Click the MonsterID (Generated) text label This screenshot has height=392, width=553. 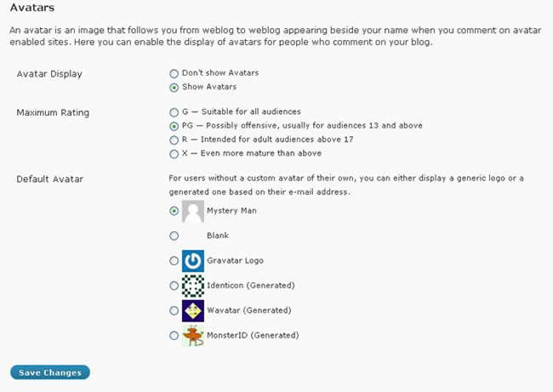pyautogui.click(x=253, y=335)
